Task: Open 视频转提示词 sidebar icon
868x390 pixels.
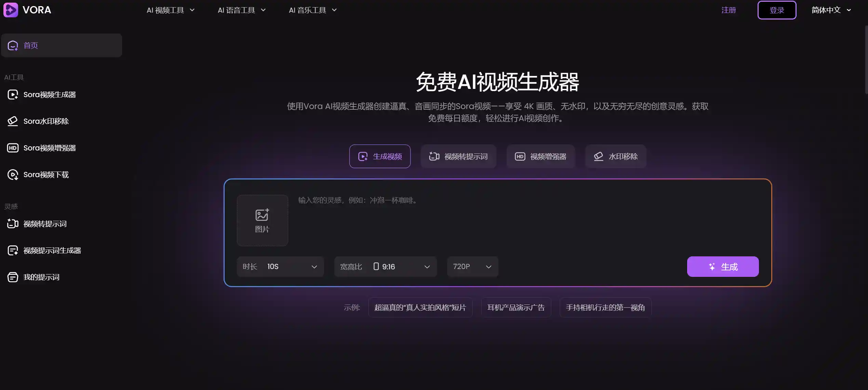Action: tap(13, 224)
